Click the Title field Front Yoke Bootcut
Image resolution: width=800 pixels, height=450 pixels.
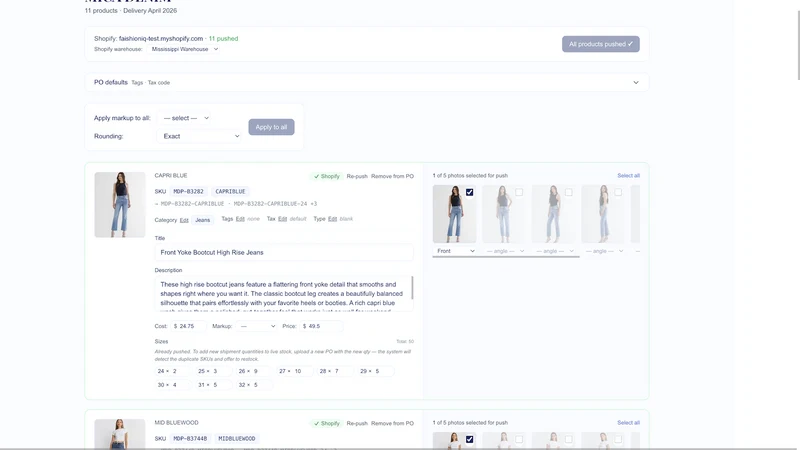point(284,253)
